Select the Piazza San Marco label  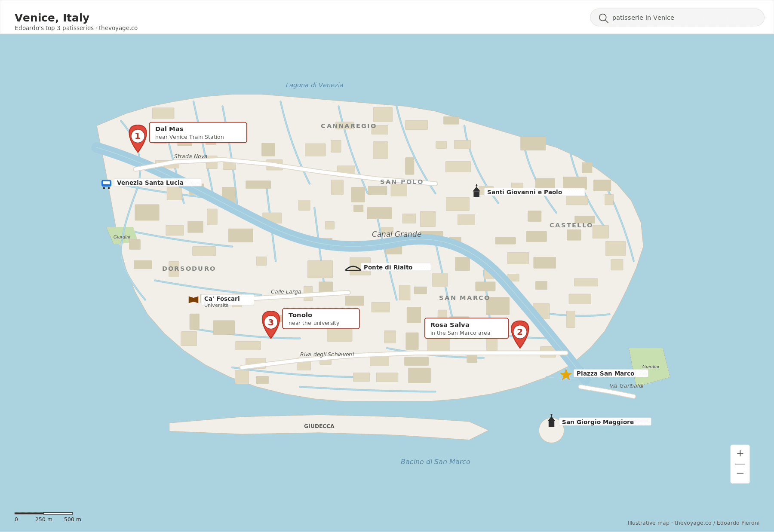point(611,373)
